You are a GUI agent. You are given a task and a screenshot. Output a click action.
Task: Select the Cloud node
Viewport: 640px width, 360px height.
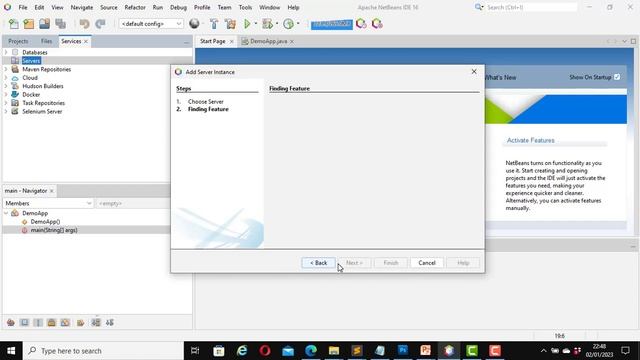[30, 78]
